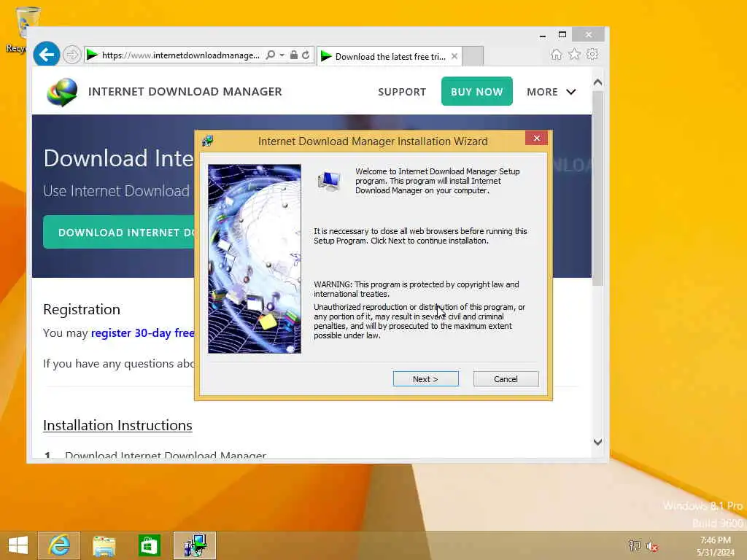Click the BUY NOW button
Screen dimensions: 747x560
pos(477,91)
